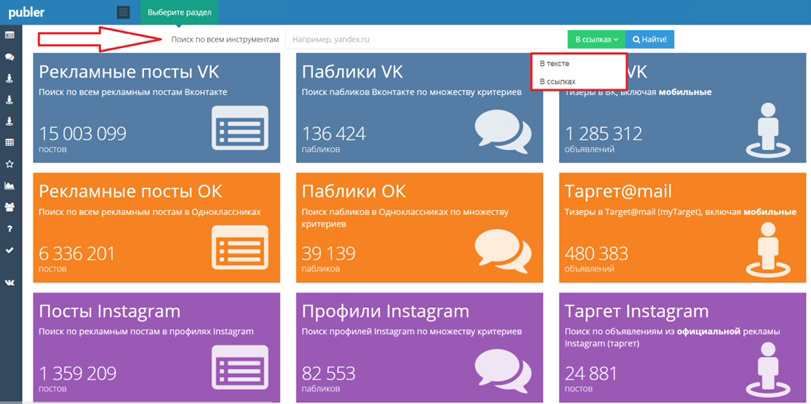Viewport: 811px width, 404px height.
Task: Open the area chart icon in sidebar
Action: coord(9,185)
